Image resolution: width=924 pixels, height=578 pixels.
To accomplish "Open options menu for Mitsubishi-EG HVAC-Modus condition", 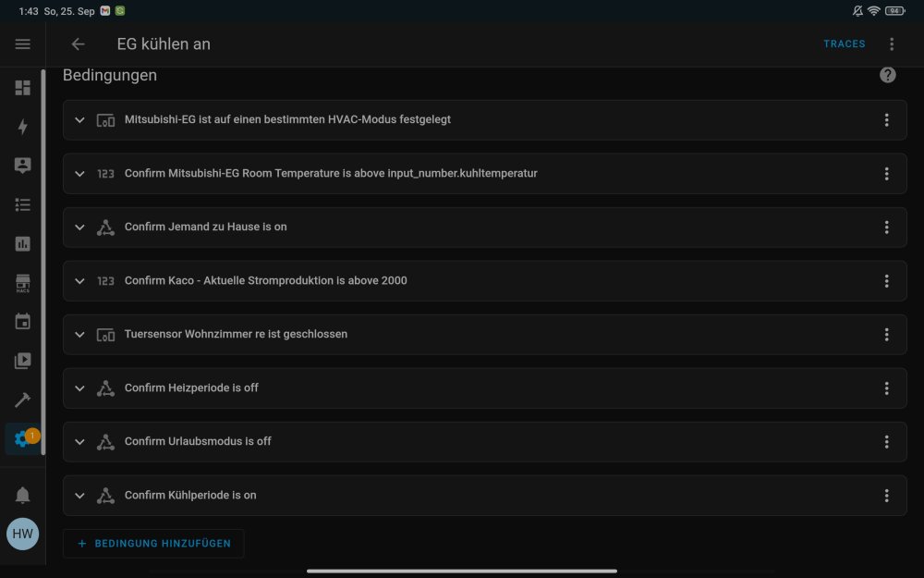I will [x=886, y=119].
